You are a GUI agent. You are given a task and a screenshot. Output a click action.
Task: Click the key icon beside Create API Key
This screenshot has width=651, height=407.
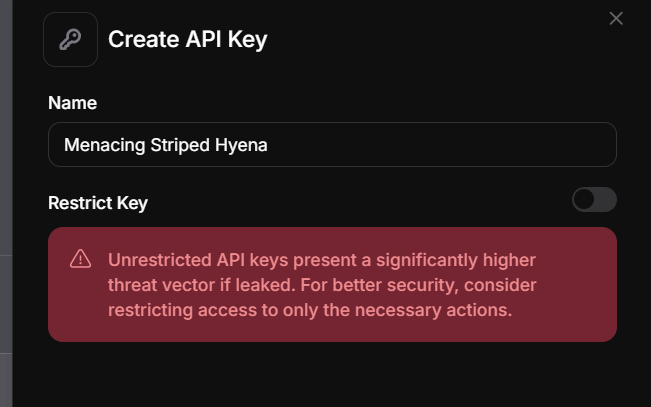coord(70,40)
